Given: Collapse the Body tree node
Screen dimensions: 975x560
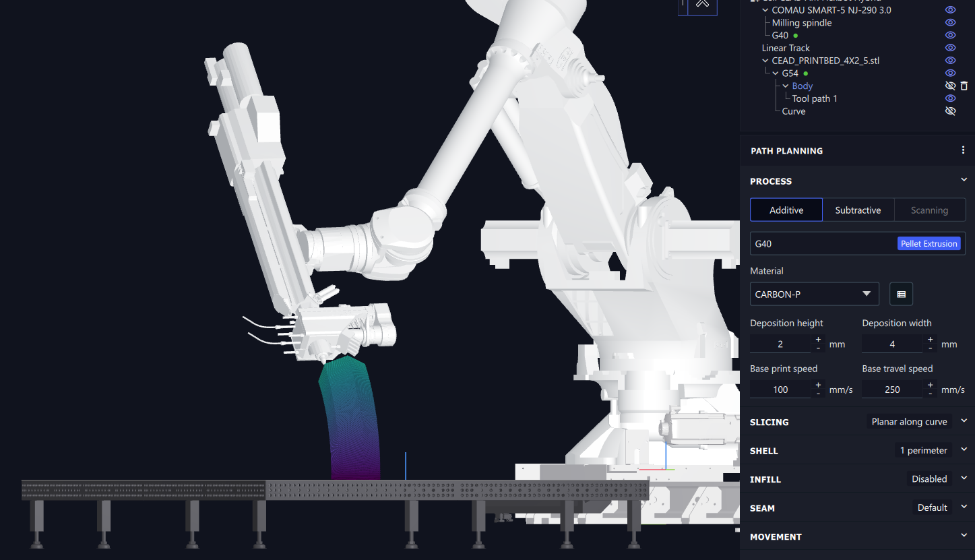Looking at the screenshot, I should 786,86.
